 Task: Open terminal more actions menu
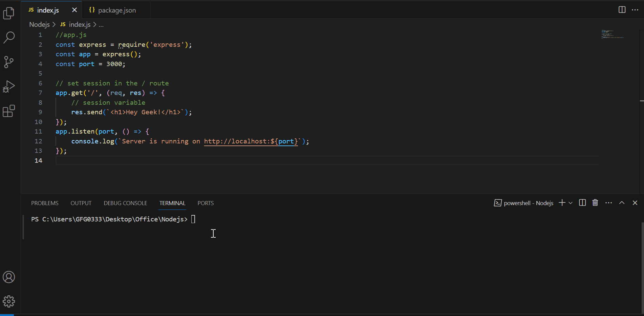coord(608,202)
